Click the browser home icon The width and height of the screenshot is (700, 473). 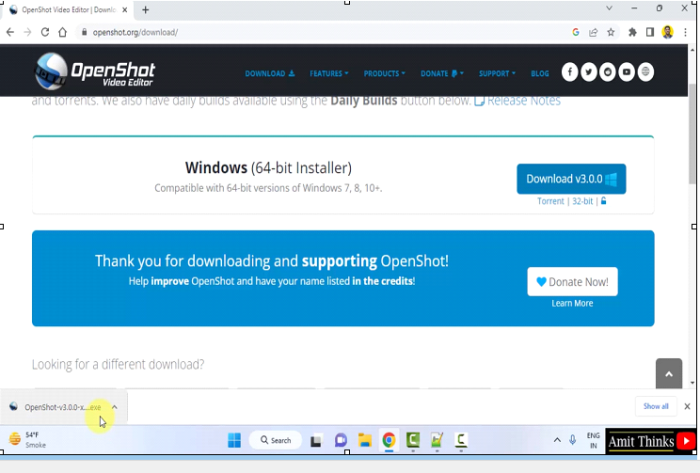62,32
